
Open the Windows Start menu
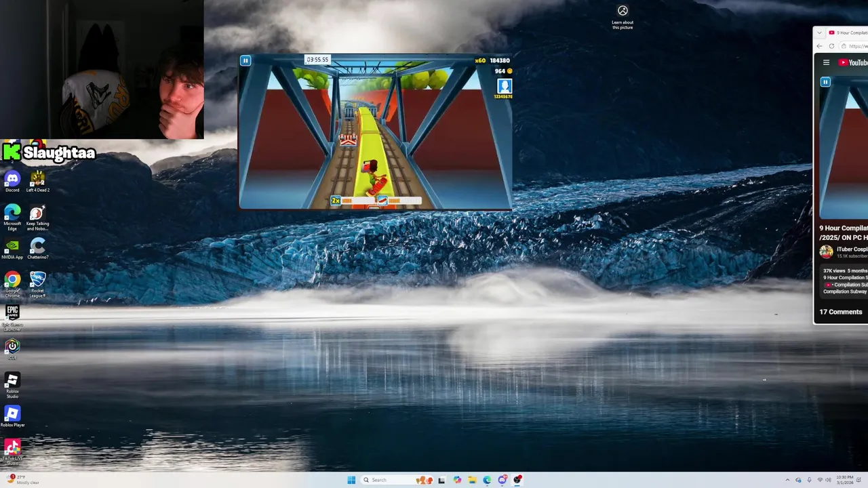coord(351,480)
